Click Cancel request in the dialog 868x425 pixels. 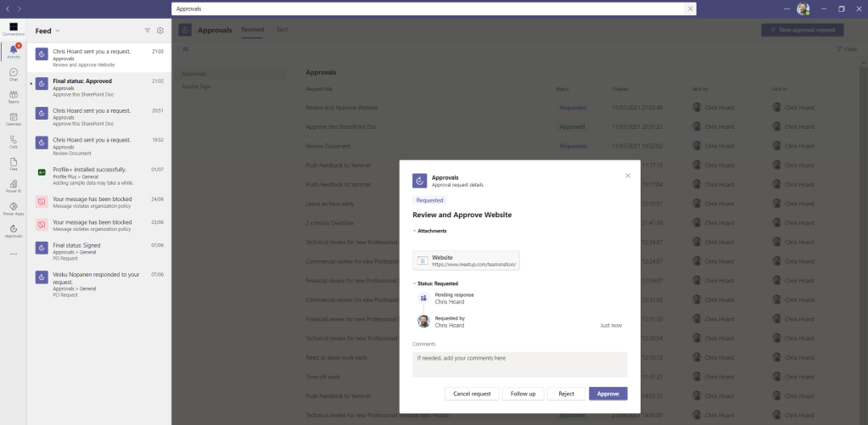[x=471, y=394]
